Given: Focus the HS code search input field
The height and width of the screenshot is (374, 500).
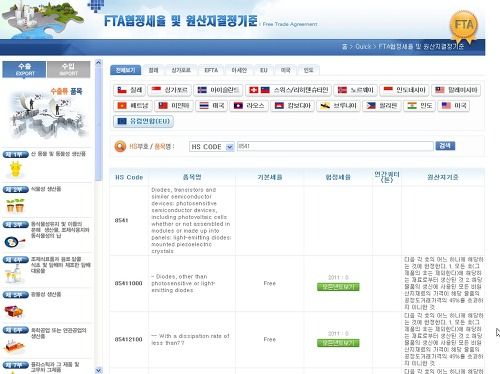Looking at the screenshot, I should point(335,146).
